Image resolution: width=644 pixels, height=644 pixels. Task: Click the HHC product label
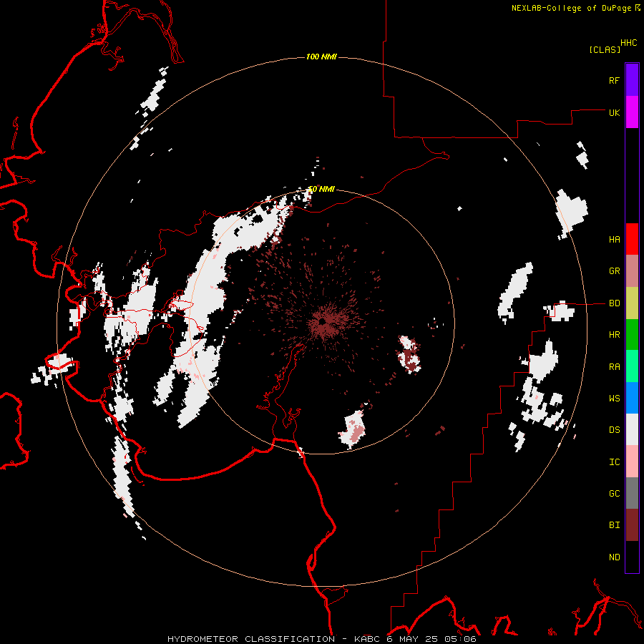point(629,43)
